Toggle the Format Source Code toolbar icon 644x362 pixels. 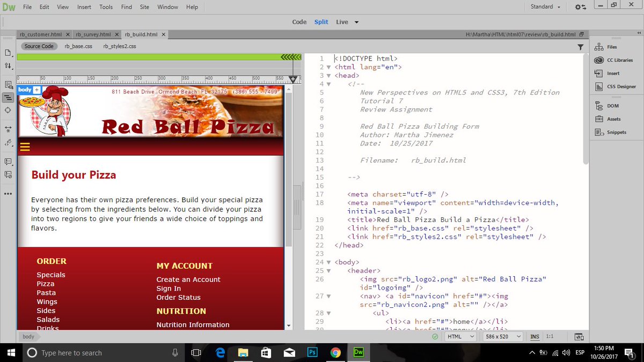(x=8, y=98)
